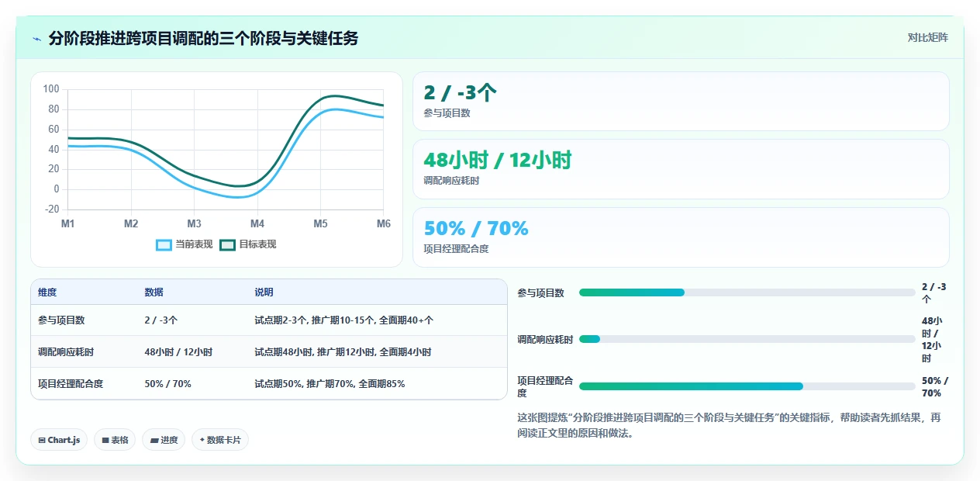The height and width of the screenshot is (481, 980).
Task: Select the 48小时 / 12小时 data card
Action: 681,169
